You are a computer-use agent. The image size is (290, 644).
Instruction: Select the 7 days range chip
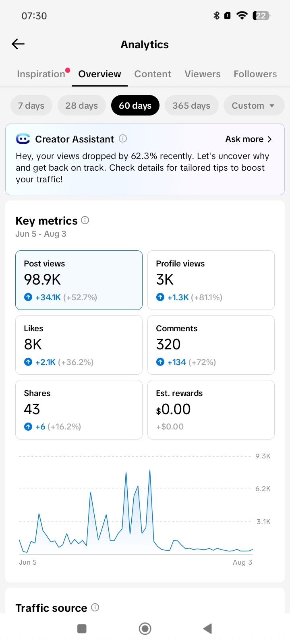[31, 105]
